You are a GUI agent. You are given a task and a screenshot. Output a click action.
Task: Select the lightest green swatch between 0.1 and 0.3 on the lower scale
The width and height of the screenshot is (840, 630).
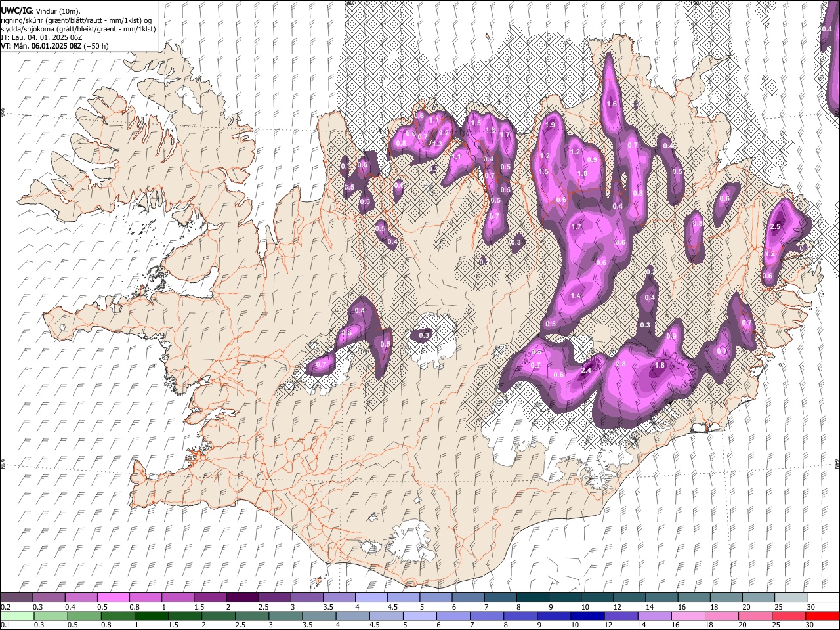pyautogui.click(x=17, y=616)
